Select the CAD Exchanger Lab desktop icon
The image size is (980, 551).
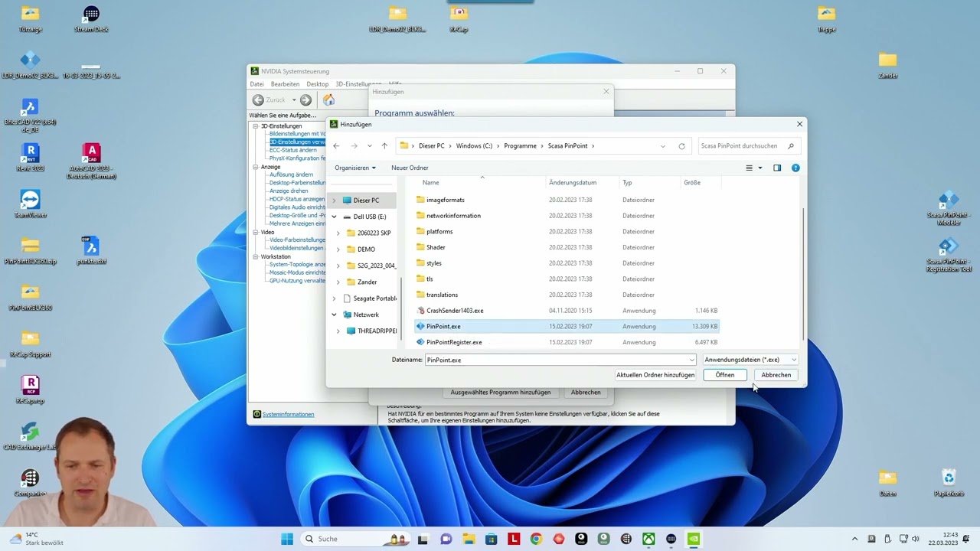(x=30, y=436)
